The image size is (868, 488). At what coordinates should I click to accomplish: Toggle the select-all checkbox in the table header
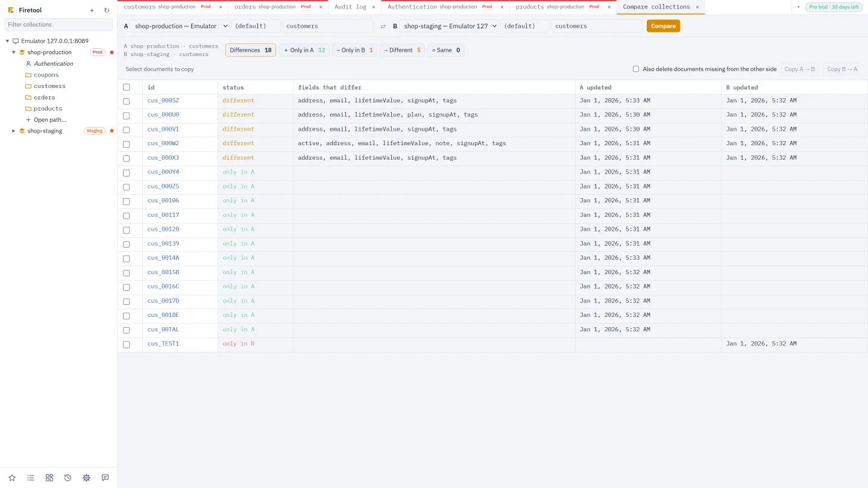click(x=127, y=87)
